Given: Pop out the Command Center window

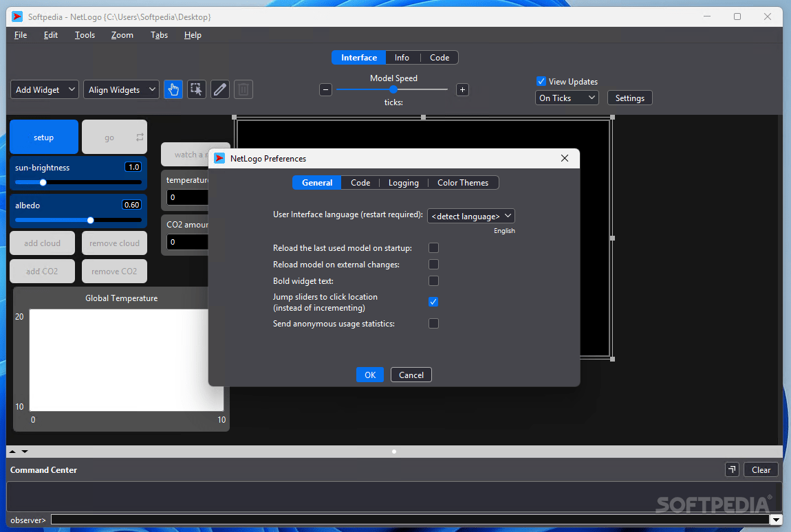Looking at the screenshot, I should click(x=732, y=469).
